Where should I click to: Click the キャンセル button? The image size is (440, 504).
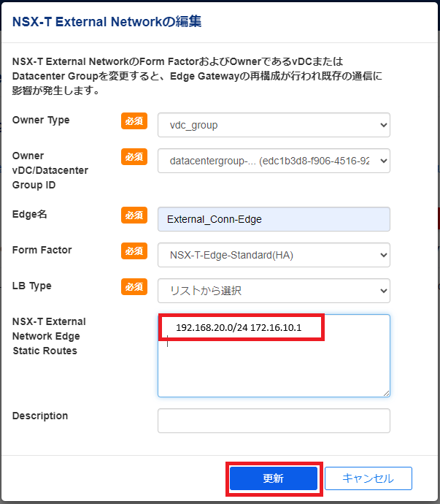tap(368, 478)
